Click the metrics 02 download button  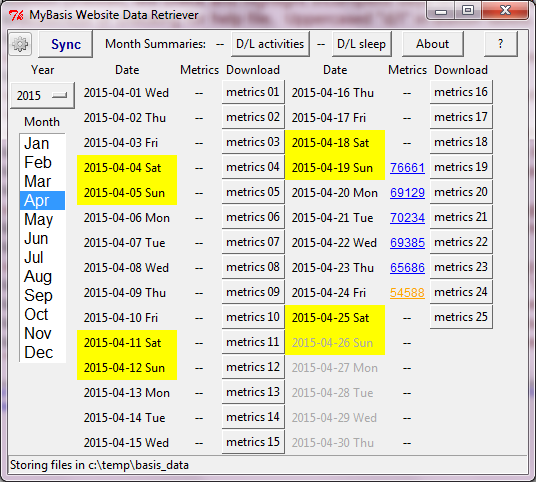(253, 117)
